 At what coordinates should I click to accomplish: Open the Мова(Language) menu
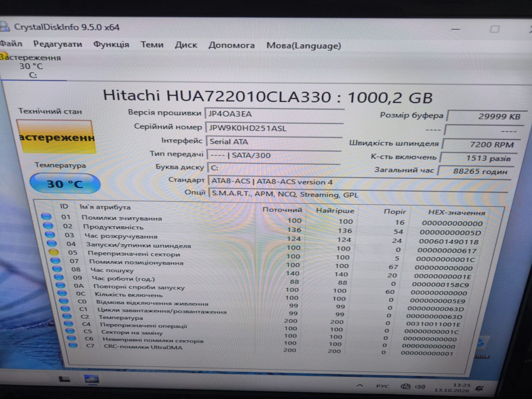click(x=304, y=46)
